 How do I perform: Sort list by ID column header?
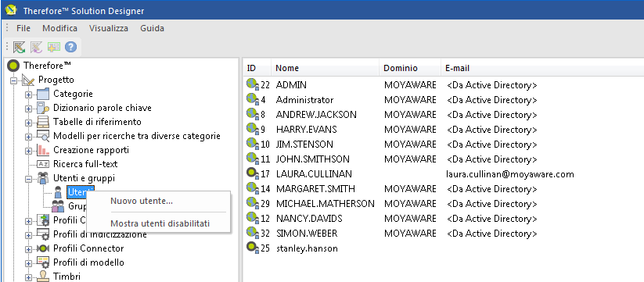coord(258,68)
